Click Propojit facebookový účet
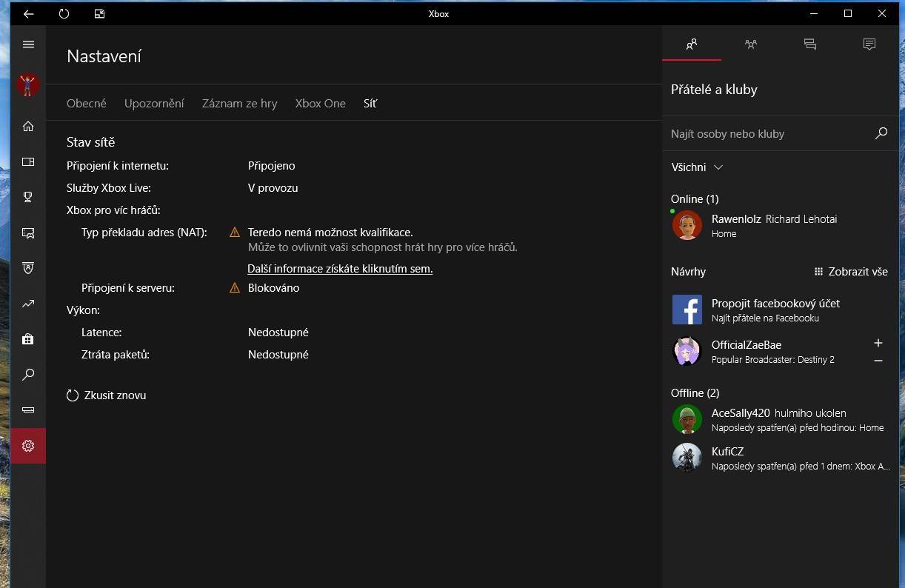 (781, 310)
